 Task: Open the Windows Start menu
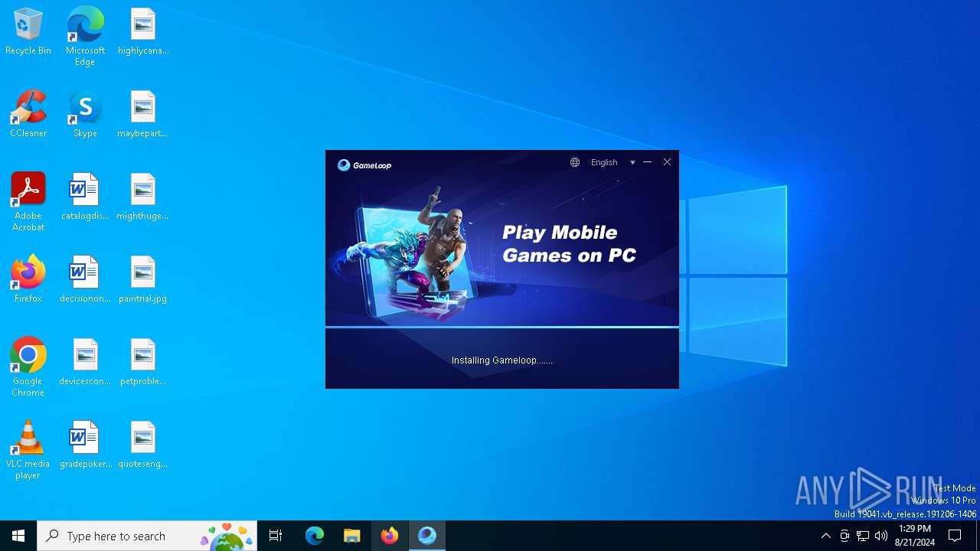coord(18,536)
